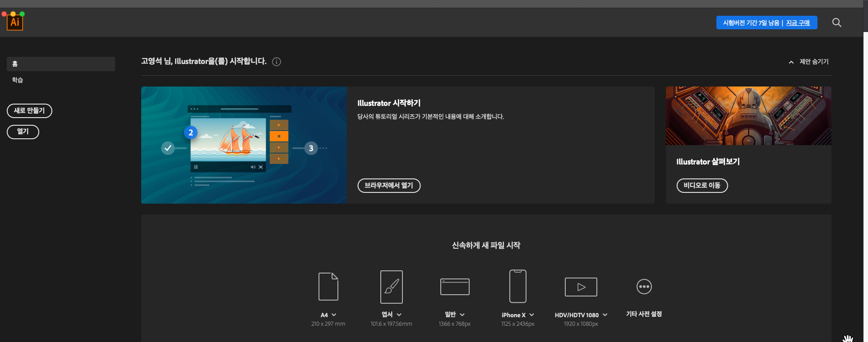The width and height of the screenshot is (868, 342).
Task: Click the info icon beside the welcome heading
Action: [277, 62]
